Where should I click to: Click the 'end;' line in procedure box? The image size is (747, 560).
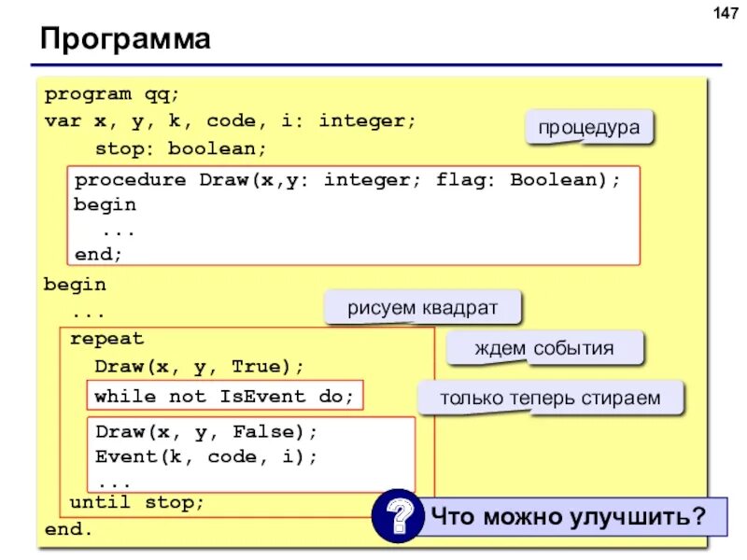point(98,254)
